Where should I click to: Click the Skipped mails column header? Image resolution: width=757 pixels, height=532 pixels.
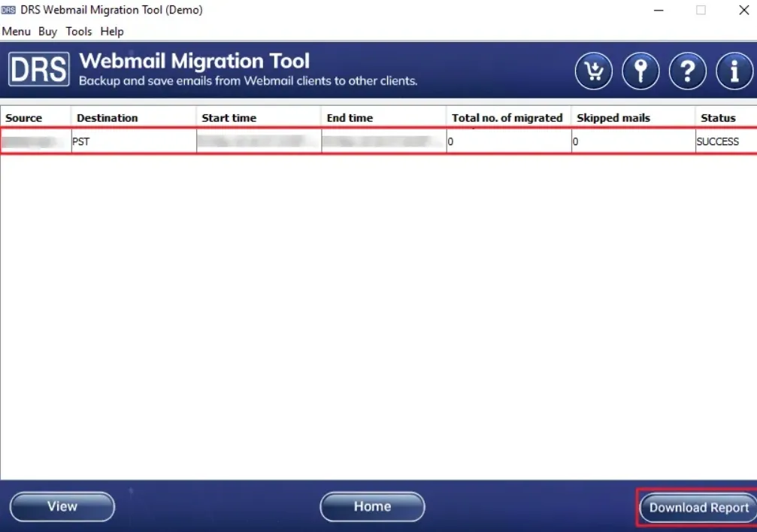(x=613, y=118)
